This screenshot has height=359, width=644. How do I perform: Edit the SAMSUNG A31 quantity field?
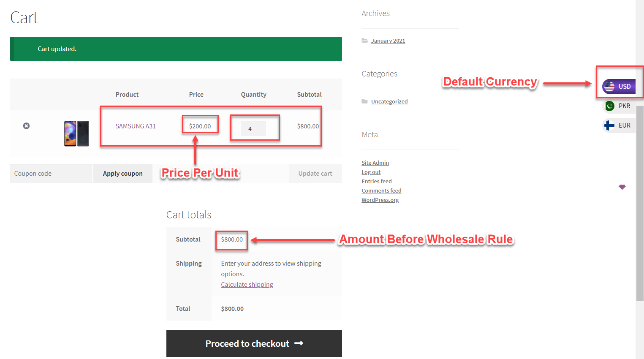tap(253, 128)
